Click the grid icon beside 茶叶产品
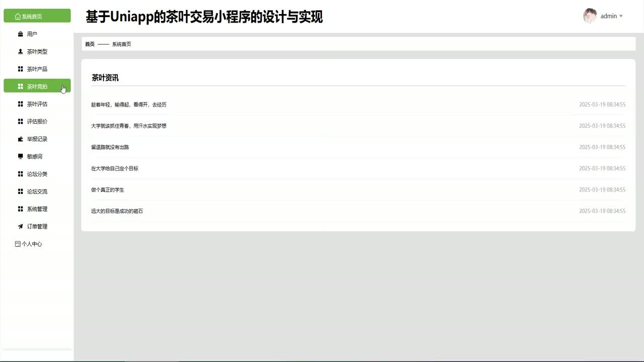Screen dimensions: 644x362 tap(20, 69)
